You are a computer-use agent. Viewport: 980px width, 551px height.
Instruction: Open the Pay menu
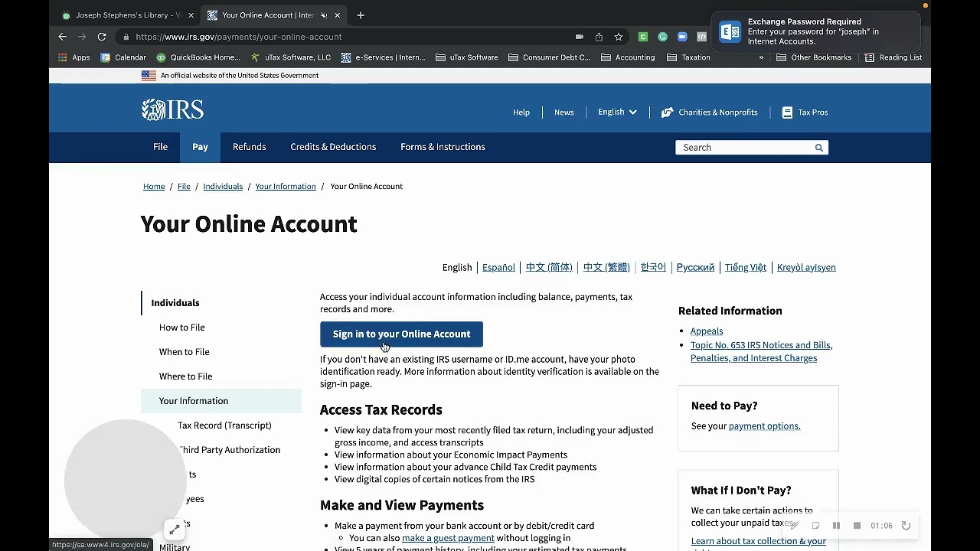200,148
